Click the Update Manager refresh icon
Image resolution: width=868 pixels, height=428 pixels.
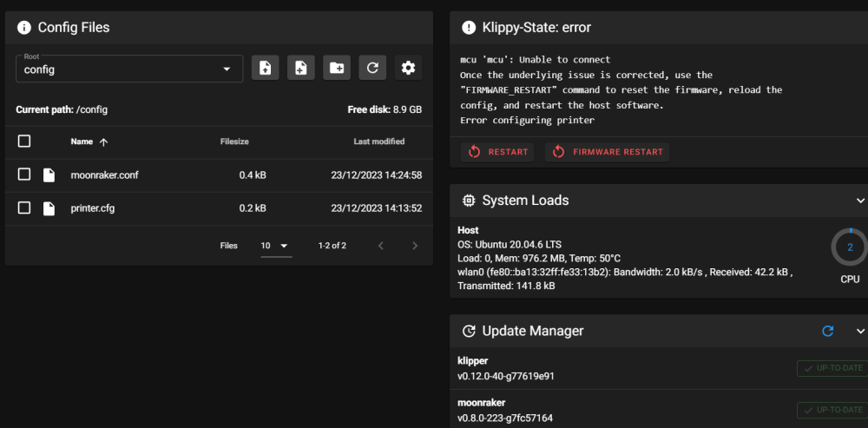click(828, 331)
